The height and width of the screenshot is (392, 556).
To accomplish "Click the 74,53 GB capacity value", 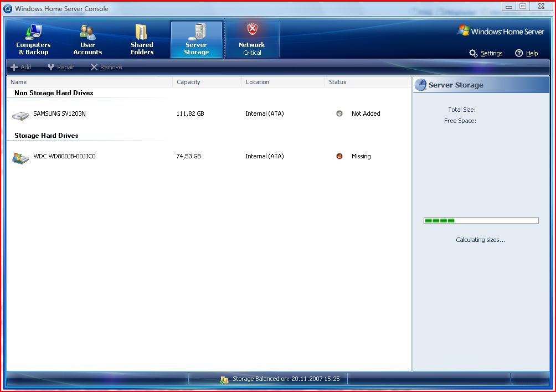I will point(189,156).
